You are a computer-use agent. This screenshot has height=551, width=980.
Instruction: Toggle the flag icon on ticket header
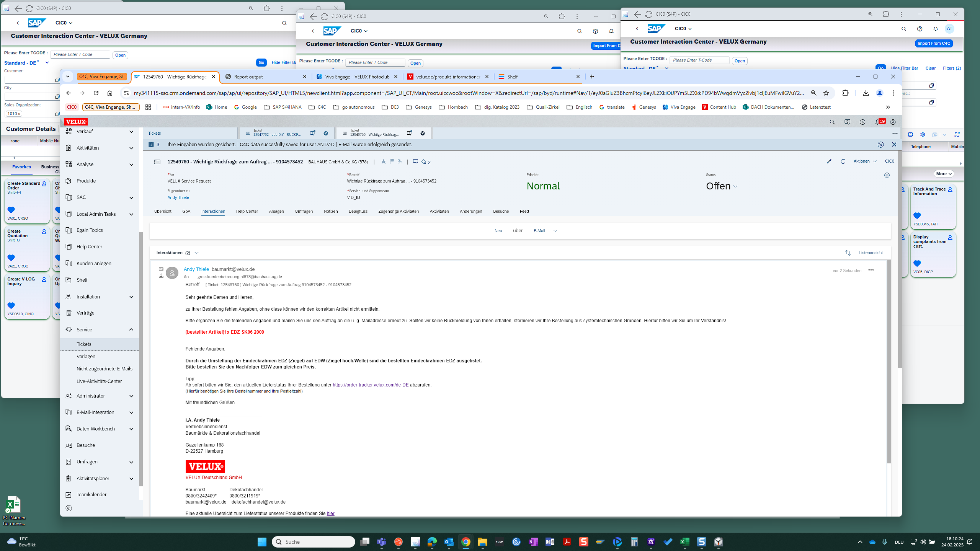(x=392, y=161)
